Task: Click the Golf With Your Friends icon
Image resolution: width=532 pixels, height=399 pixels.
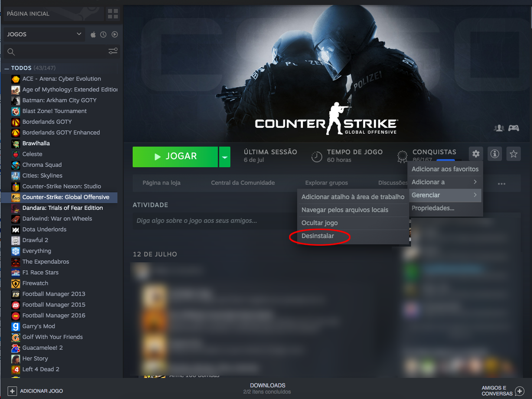Action: tap(16, 338)
